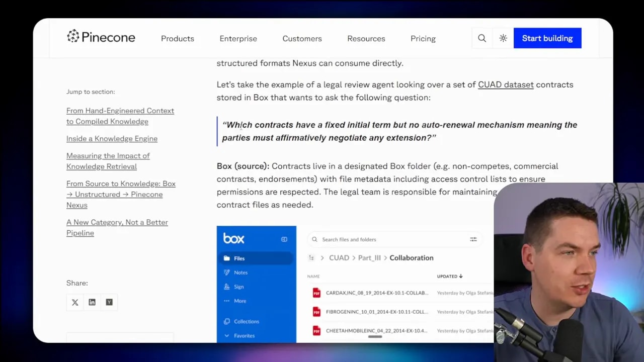Click the NAME column header
Screen dimensions: 644x362
313,277
